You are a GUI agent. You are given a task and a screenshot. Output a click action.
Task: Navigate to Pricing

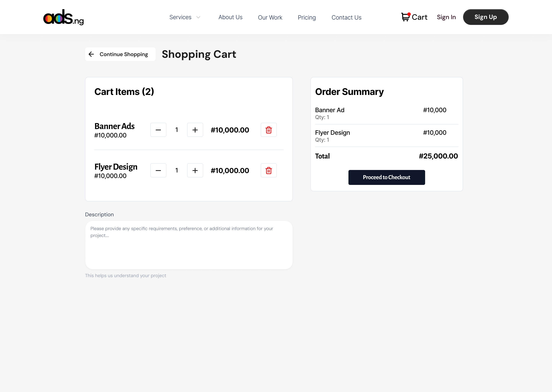[x=307, y=18]
